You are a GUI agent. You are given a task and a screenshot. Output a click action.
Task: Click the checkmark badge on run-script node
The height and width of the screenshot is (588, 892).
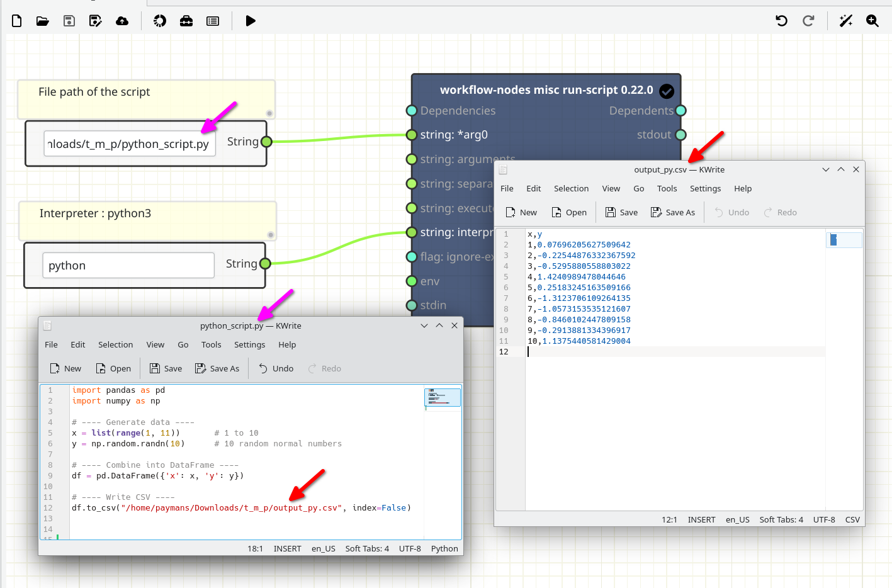(667, 91)
